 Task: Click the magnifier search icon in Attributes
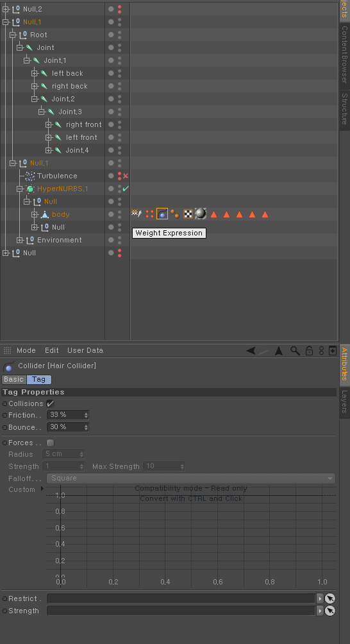tap(295, 351)
